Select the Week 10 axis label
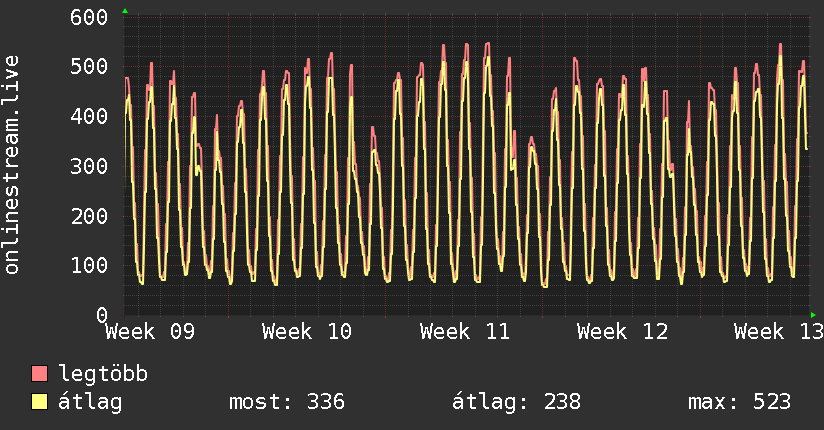This screenshot has height=430, width=824. (306, 332)
